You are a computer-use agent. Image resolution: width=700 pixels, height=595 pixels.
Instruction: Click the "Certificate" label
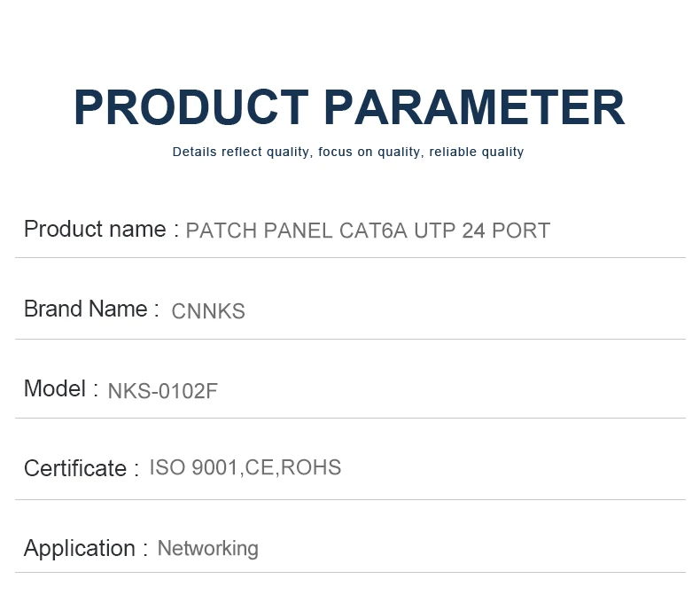75,469
